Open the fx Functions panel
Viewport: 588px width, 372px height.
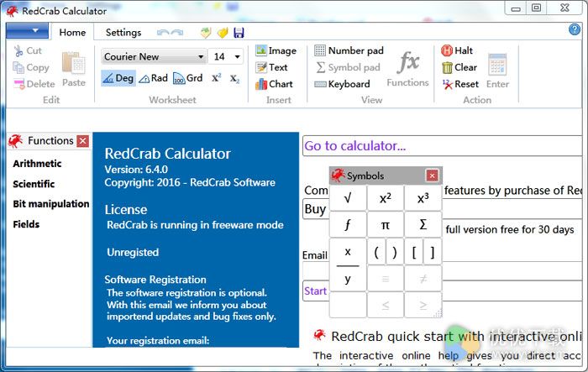coord(407,70)
